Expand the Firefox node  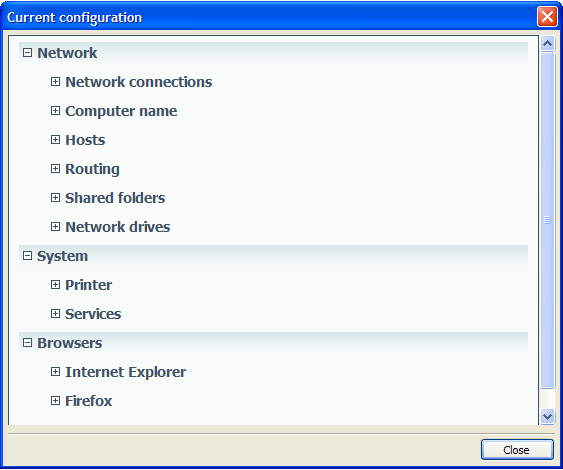[x=55, y=401]
